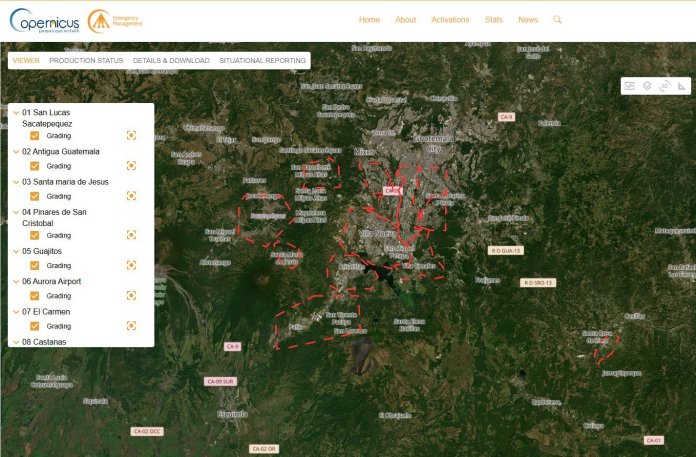Uncheck Grading for 06 Aurora Airport
This screenshot has width=696, height=457.
coord(35,295)
